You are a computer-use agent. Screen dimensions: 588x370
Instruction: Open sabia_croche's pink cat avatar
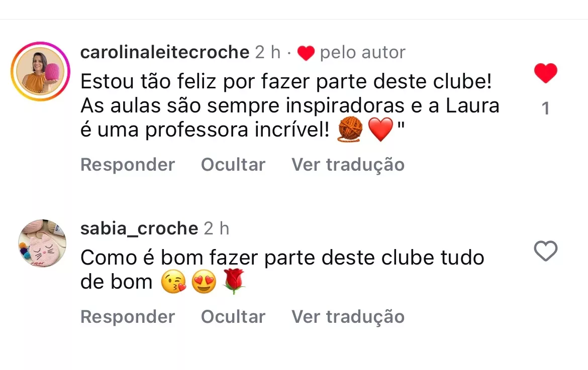pos(42,243)
